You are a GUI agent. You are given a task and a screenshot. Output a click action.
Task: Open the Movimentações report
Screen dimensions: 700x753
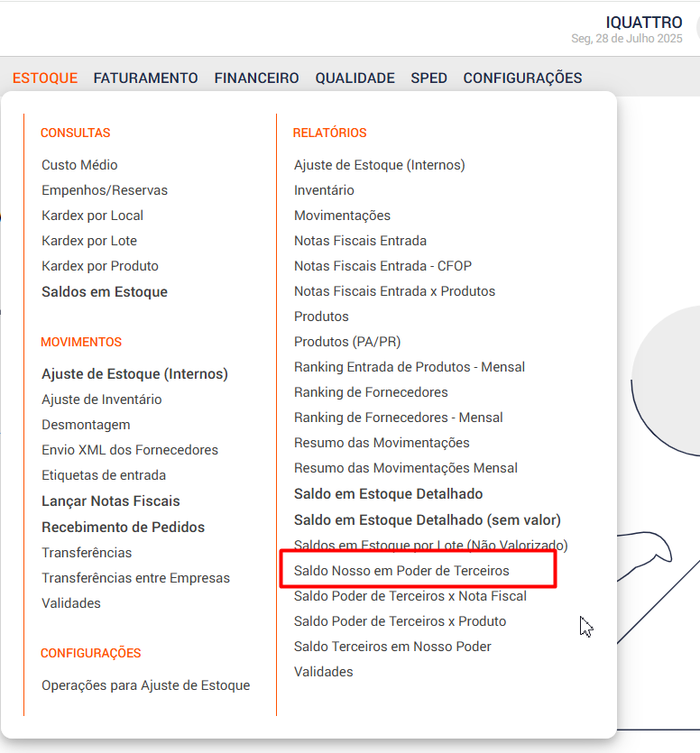coord(343,216)
